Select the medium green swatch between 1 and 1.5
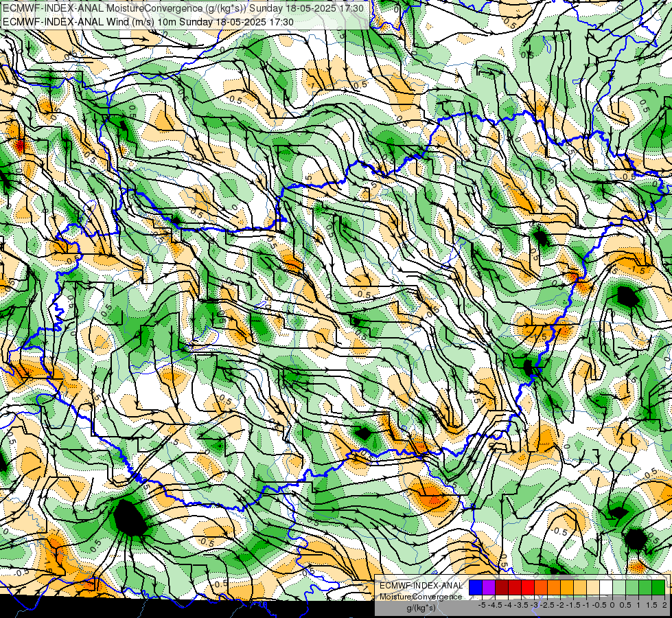Screen dimensions: 672x618 645,588
